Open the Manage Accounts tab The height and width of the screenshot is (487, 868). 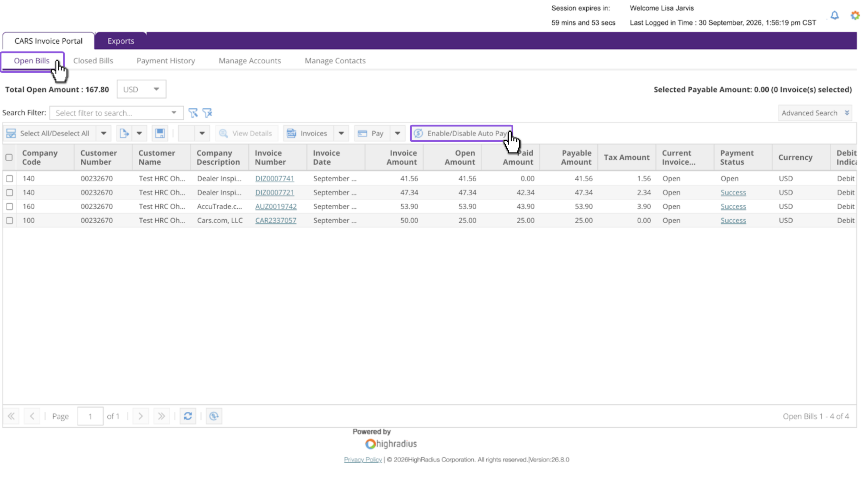(x=250, y=61)
